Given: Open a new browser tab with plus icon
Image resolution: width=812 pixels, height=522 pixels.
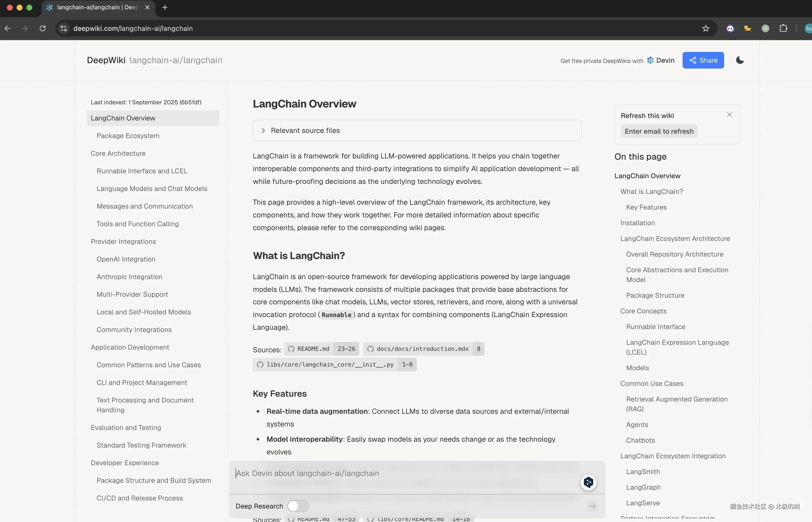Looking at the screenshot, I should pos(165,7).
